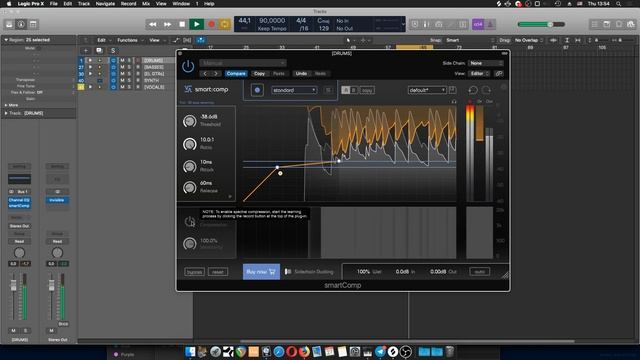640x360 pixels.
Task: Mute the [DRUMS] track
Action: tap(122, 60)
